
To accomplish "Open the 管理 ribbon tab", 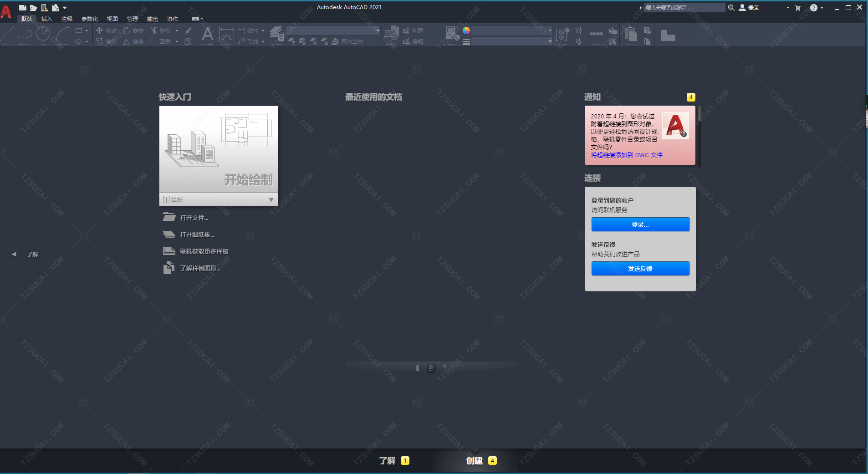I will point(133,19).
